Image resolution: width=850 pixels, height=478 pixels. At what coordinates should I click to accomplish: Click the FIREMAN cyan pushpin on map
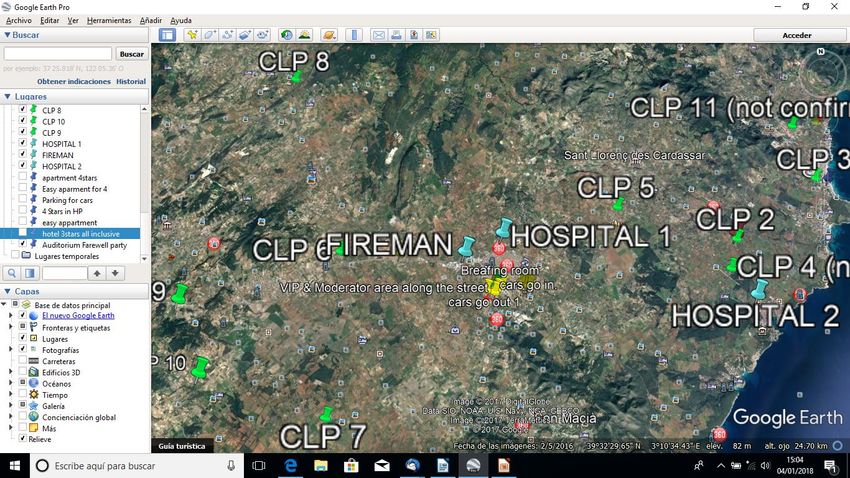coord(466,247)
